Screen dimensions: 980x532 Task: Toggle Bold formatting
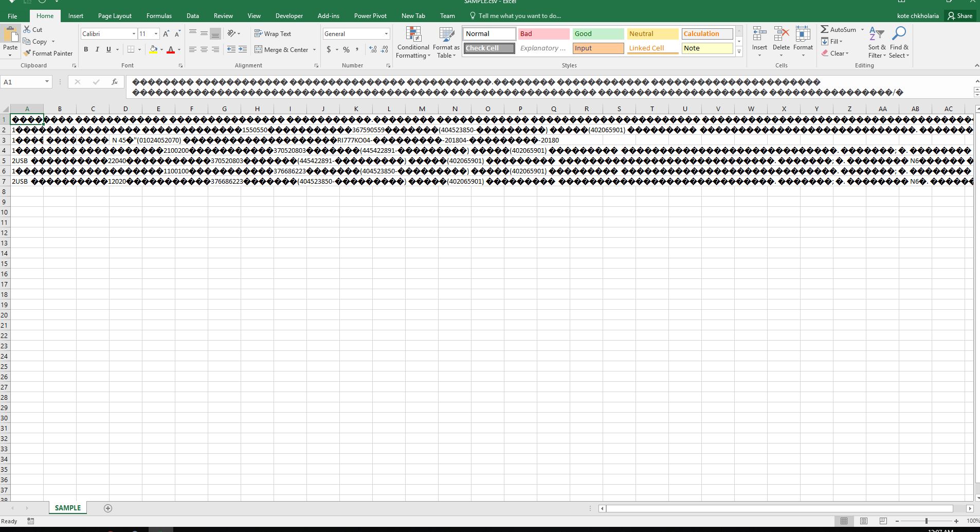coord(86,49)
